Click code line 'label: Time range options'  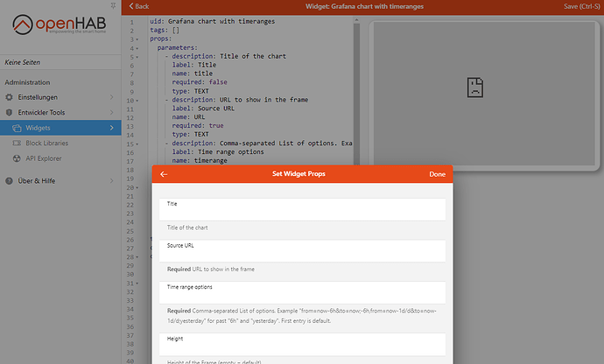tap(218, 151)
